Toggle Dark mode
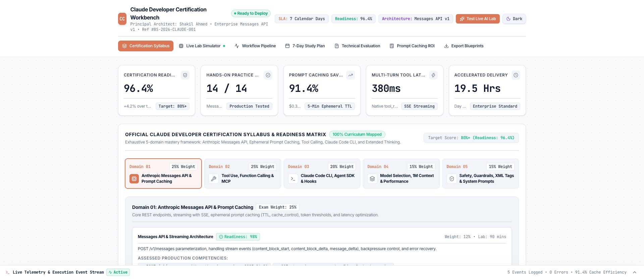The height and width of the screenshot is (279, 644). (514, 19)
